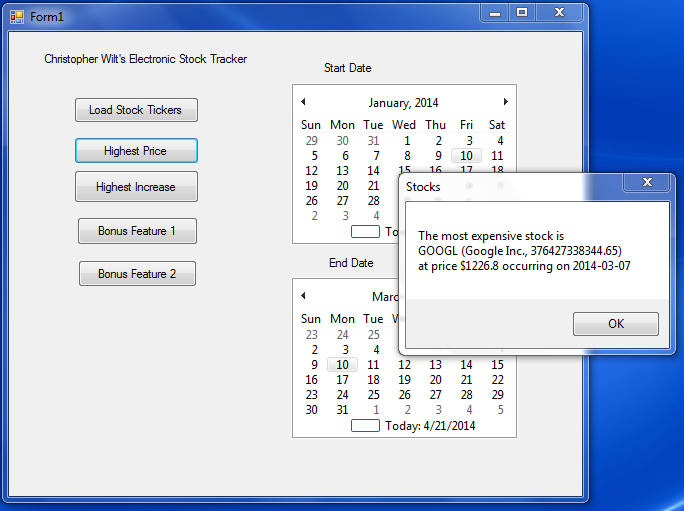The image size is (684, 511).
Task: Close the Stocks message dialog
Action: (647, 182)
